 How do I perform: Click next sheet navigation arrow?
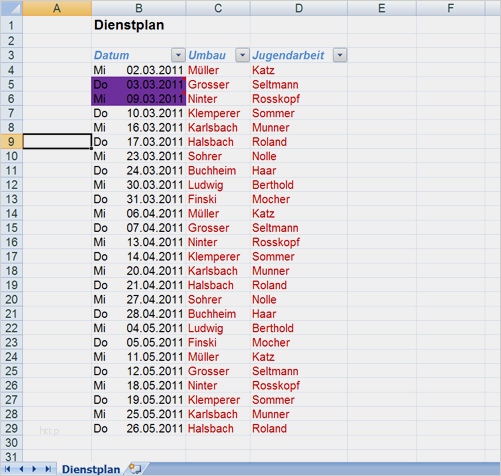tap(34, 469)
